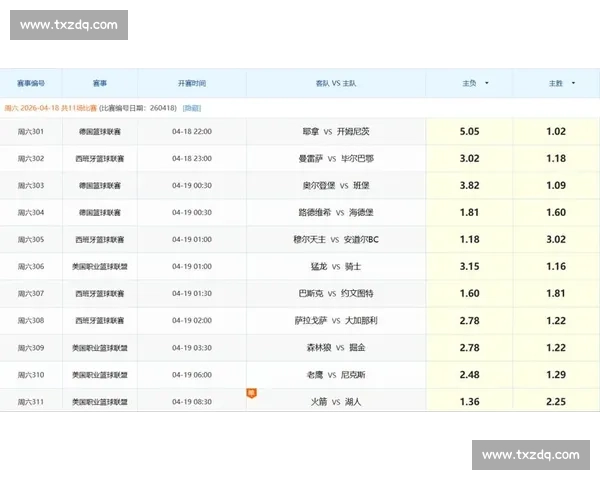Image resolution: width=600 pixels, height=480 pixels.
Task: Click start time 04-19 08:30
Action: click(192, 402)
